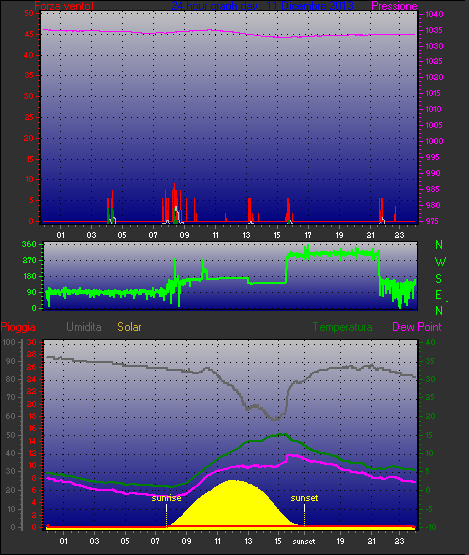Screen dimensions: 469x555
Task: Click the 23 hour tick on the bottom graph
Action: 400,541
